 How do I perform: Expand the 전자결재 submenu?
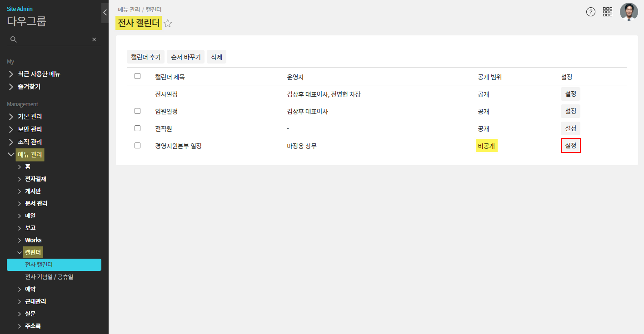(x=20, y=179)
